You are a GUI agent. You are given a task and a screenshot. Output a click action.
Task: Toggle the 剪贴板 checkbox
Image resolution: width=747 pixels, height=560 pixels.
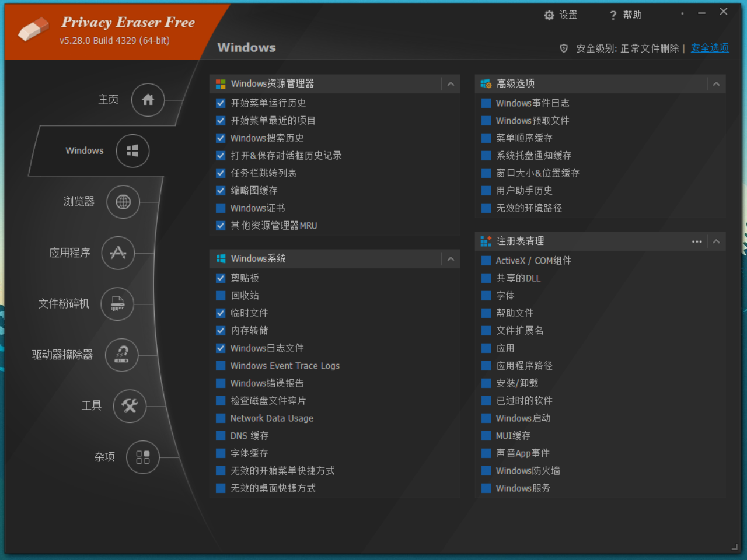click(x=221, y=278)
